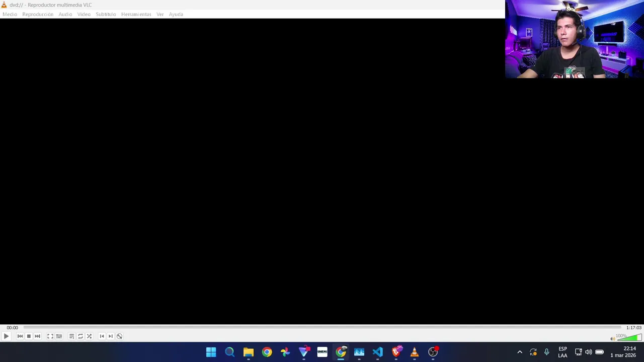Click the playback seek bar
644x362 pixels.
click(x=322, y=328)
